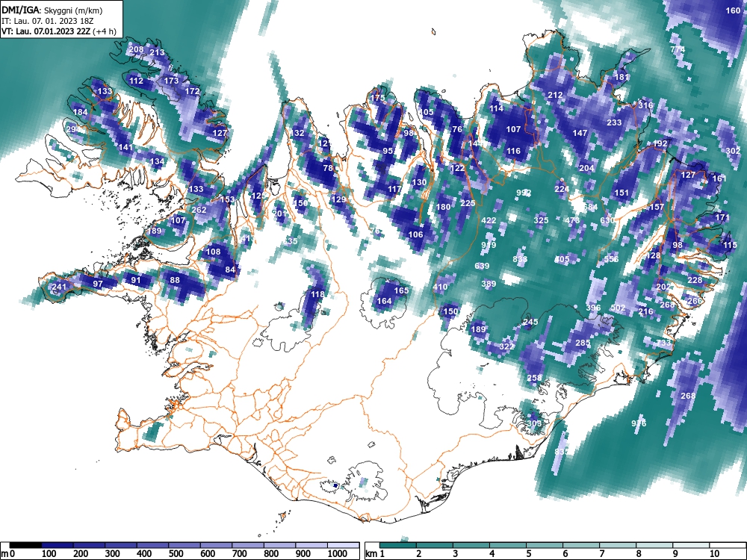Click the '1000' label on the metre scale
Image resolution: width=747 pixels, height=560 pixels.
click(338, 554)
